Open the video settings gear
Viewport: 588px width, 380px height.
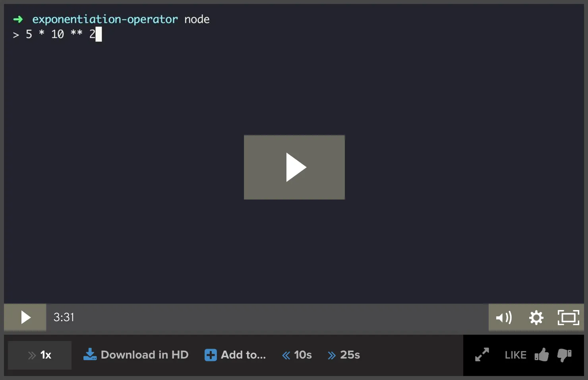[536, 317]
